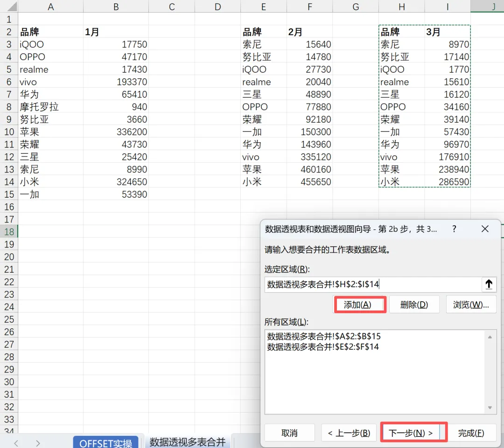Image resolution: width=504 pixels, height=448 pixels.
Task: Select cell with value 176910
Action: tap(448, 157)
